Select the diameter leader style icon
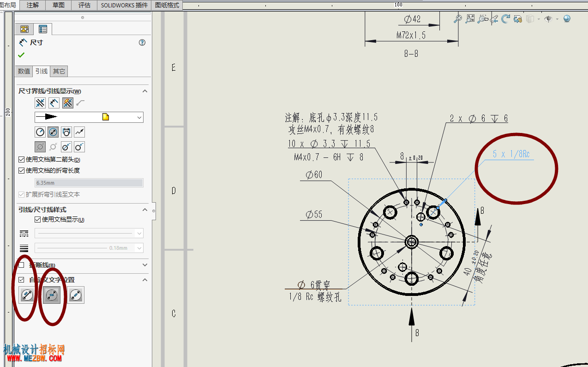 click(54, 132)
